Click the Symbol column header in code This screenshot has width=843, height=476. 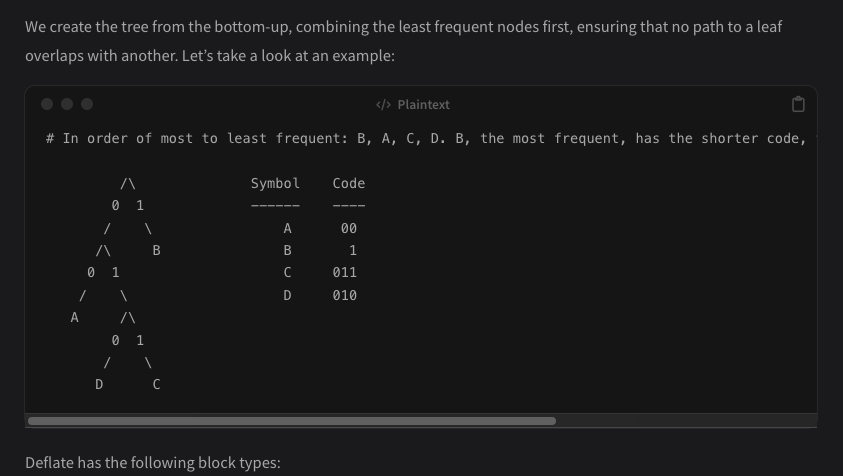tap(275, 183)
